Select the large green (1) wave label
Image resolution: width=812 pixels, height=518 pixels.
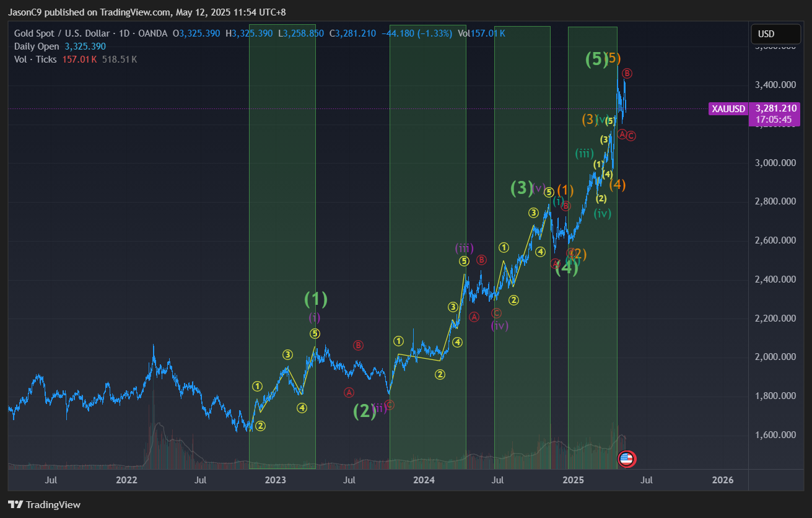click(316, 299)
